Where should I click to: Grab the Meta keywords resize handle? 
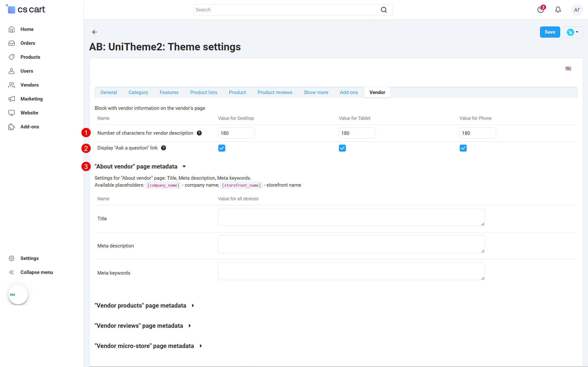pyautogui.click(x=483, y=278)
